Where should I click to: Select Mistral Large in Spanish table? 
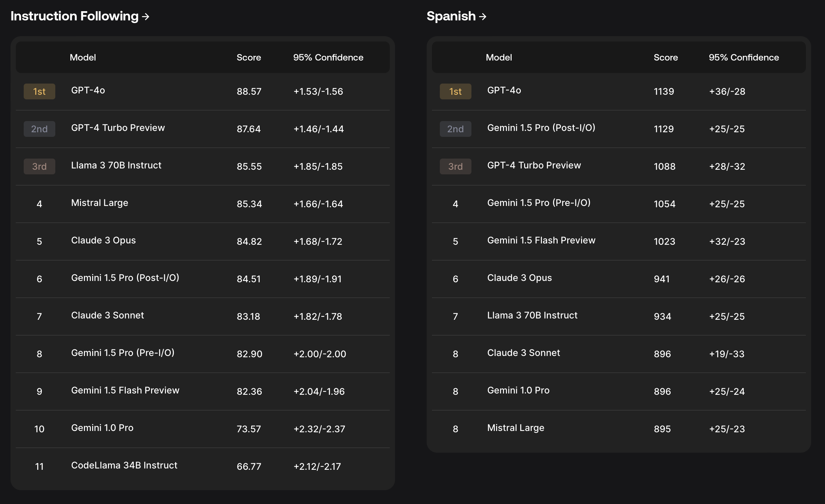coord(515,428)
